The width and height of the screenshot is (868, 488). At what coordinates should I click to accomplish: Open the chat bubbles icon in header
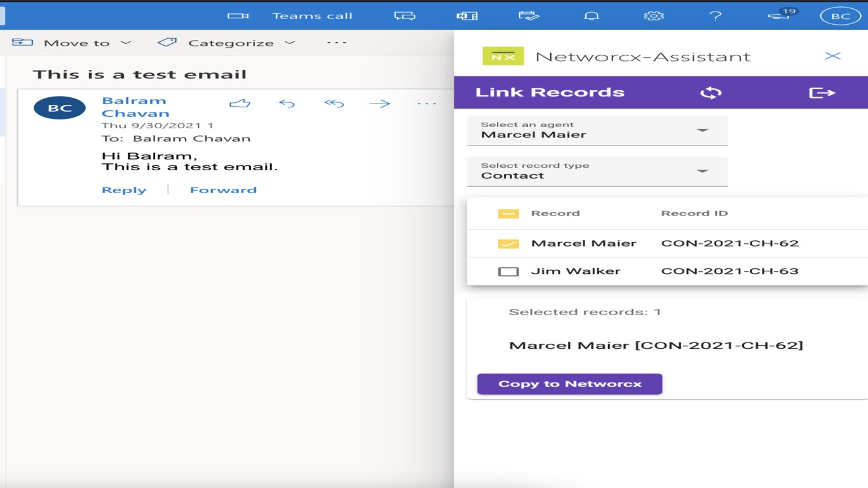[404, 16]
